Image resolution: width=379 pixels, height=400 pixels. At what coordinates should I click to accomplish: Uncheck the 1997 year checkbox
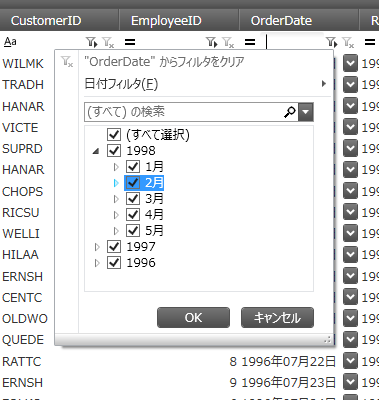click(114, 247)
